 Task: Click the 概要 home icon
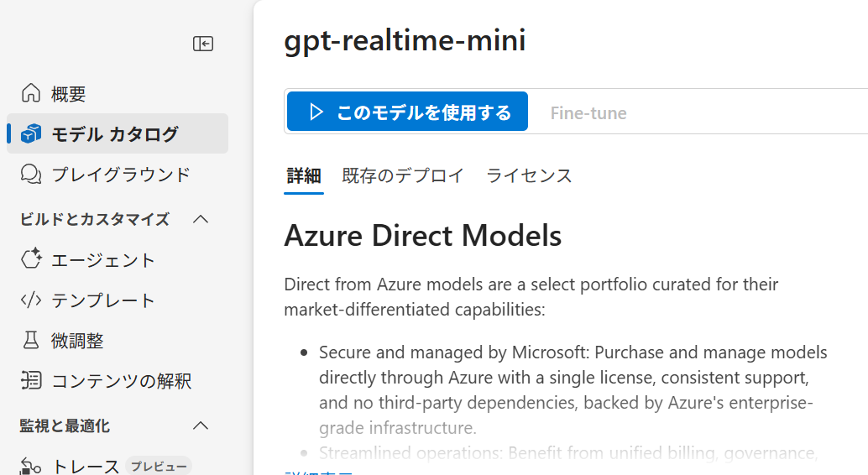[x=31, y=93]
